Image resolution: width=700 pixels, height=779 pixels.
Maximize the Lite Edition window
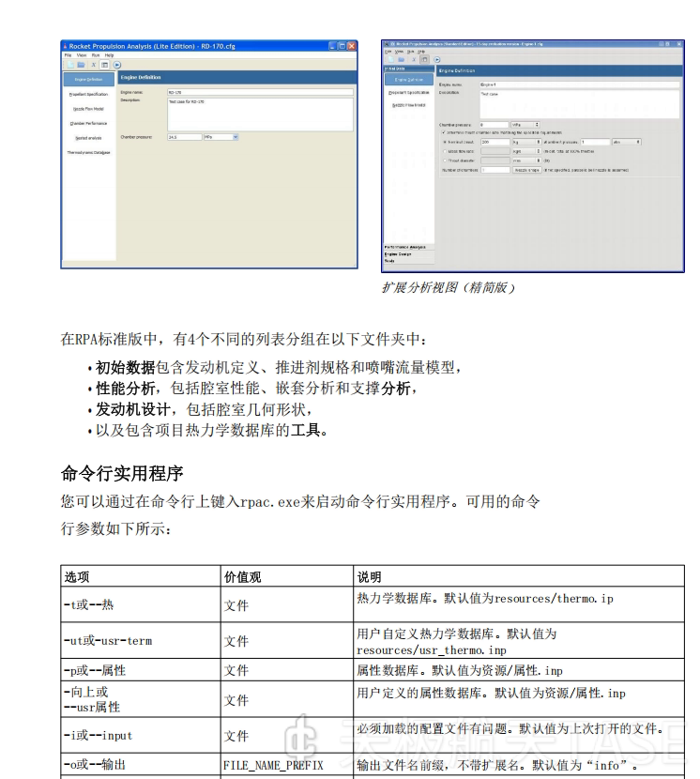click(x=342, y=46)
